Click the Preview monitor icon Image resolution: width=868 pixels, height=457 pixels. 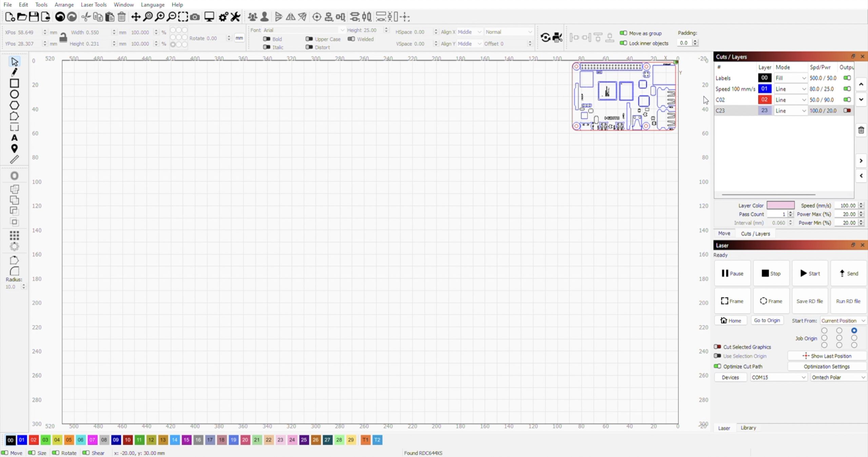[209, 17]
